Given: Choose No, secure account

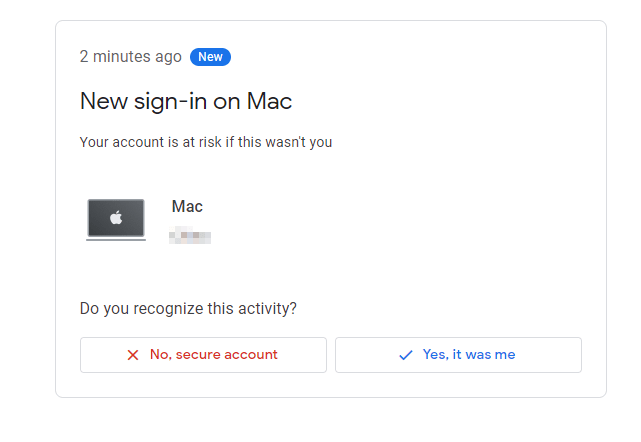Looking at the screenshot, I should click(x=203, y=355).
